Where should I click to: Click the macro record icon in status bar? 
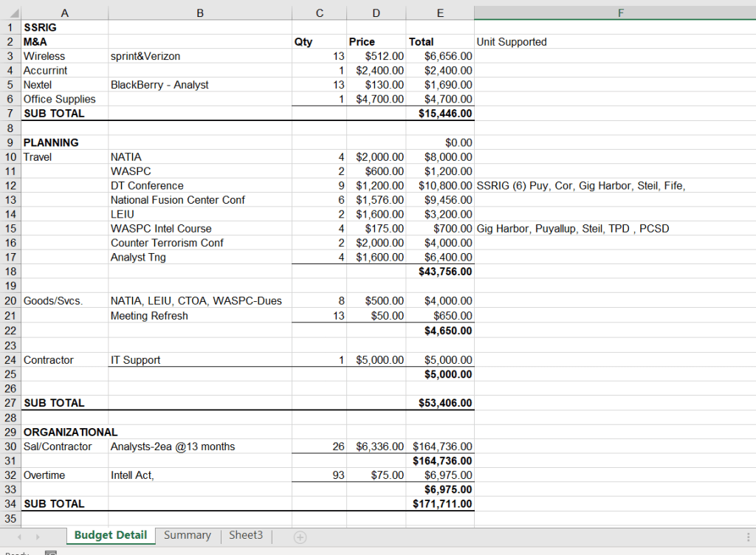pyautogui.click(x=51, y=552)
